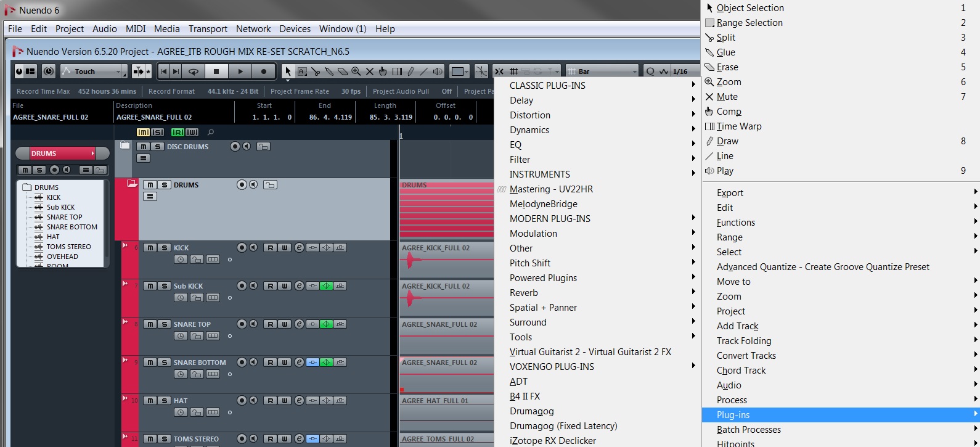Toggle the Cycle loop button

tap(193, 72)
